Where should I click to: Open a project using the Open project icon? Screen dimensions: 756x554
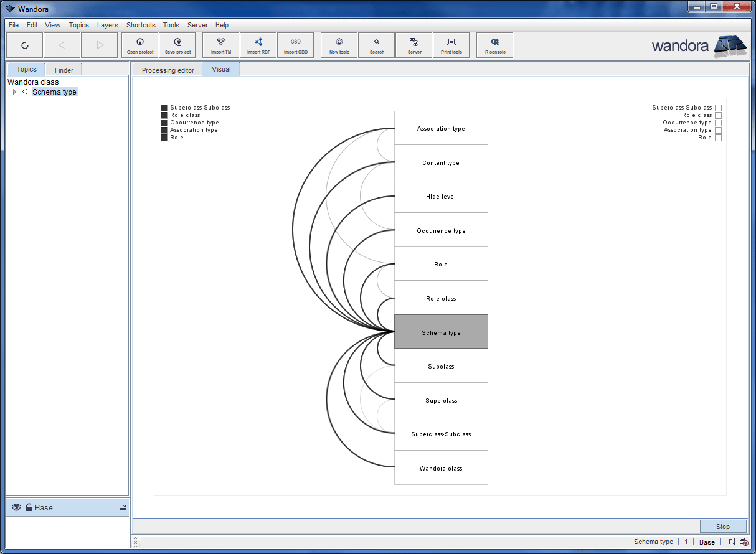tap(139, 45)
